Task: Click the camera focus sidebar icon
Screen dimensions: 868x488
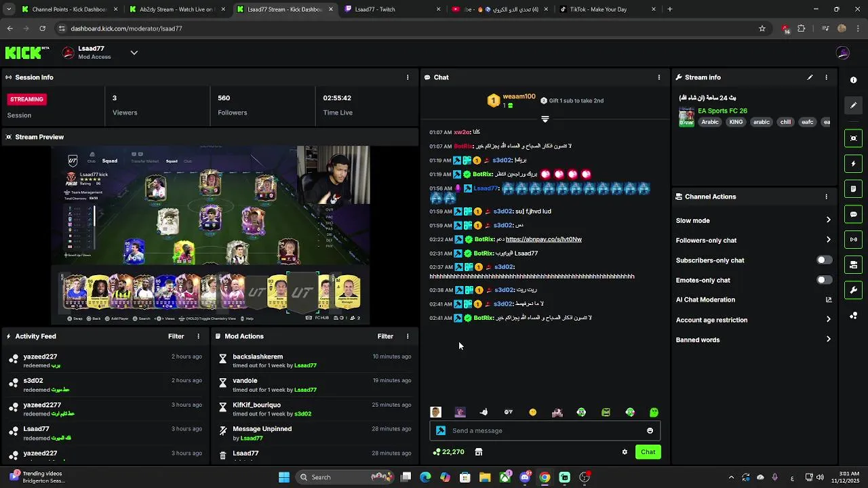Action: pyautogui.click(x=853, y=138)
